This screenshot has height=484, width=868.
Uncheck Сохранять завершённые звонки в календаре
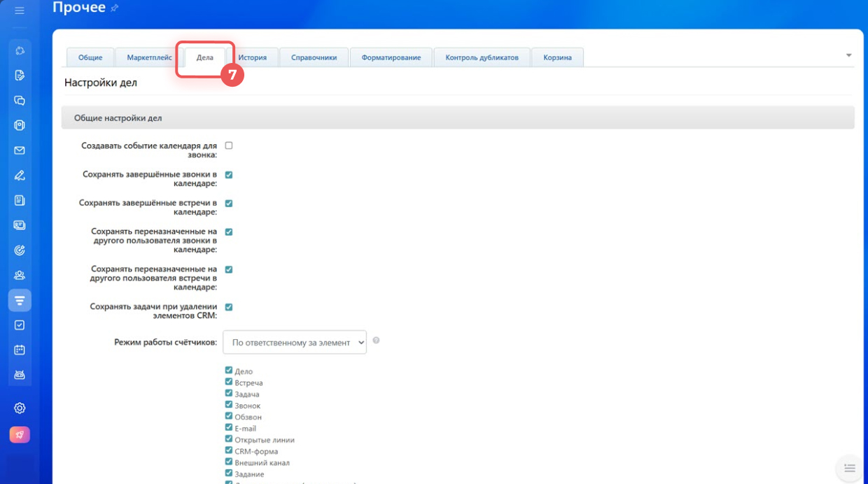pos(229,175)
